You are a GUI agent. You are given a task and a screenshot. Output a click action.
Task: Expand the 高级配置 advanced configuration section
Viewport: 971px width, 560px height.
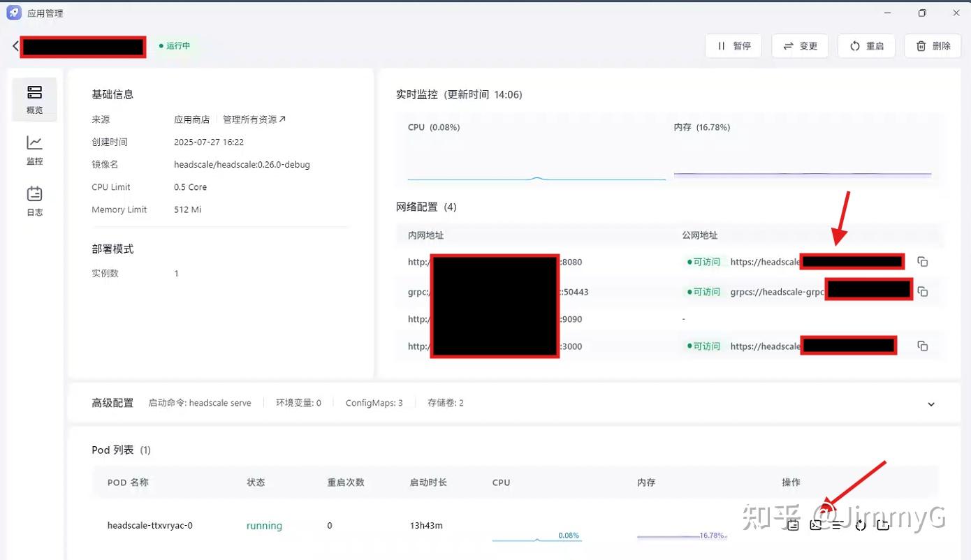930,404
